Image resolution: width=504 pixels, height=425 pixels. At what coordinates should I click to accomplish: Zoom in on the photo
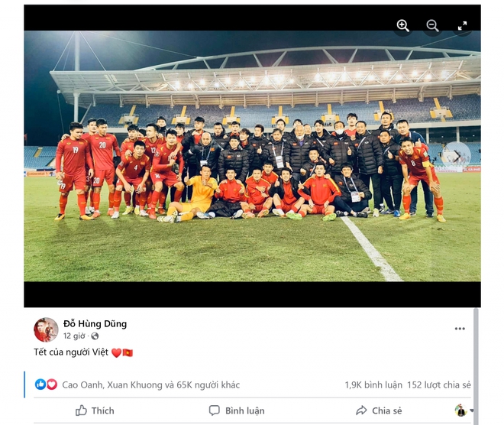tap(402, 25)
